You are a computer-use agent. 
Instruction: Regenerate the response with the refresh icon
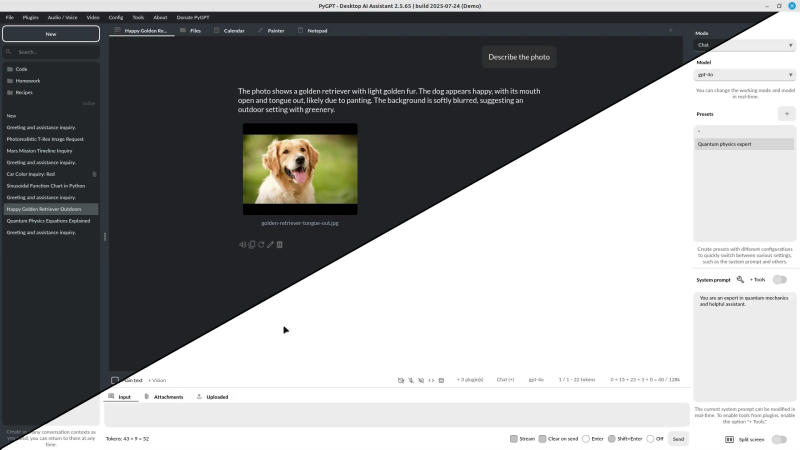tap(261, 244)
